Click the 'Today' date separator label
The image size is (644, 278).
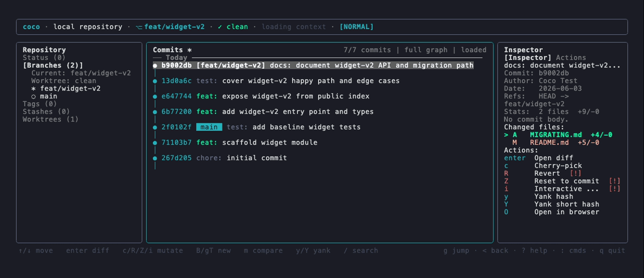point(176,57)
